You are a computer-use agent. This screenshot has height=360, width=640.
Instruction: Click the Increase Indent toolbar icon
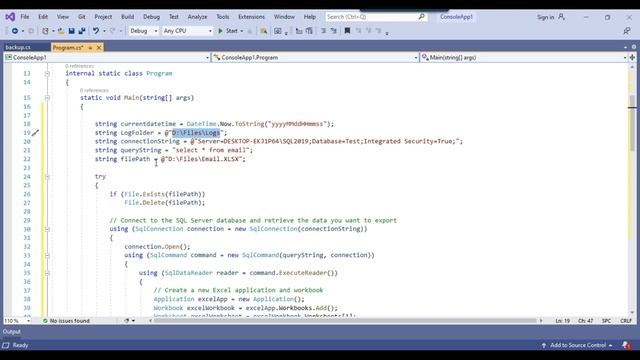click(309, 31)
